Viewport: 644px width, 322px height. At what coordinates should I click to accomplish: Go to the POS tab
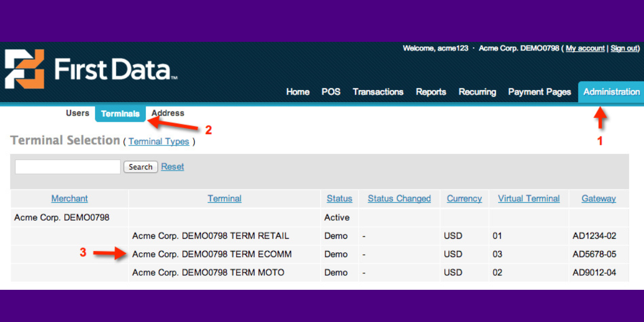(x=331, y=92)
